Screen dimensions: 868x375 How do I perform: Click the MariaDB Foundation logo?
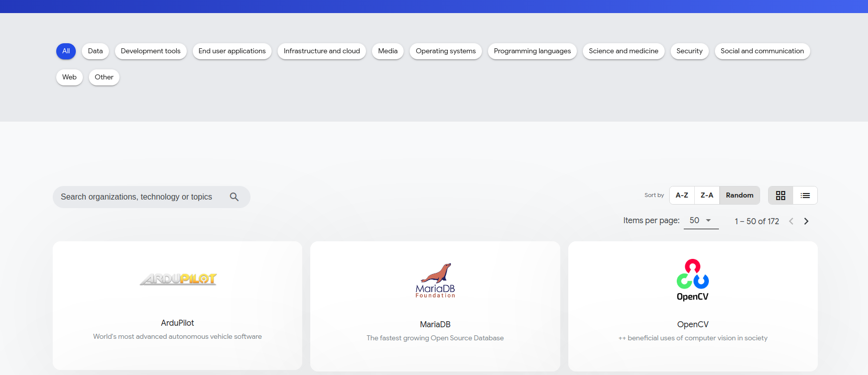(x=435, y=280)
